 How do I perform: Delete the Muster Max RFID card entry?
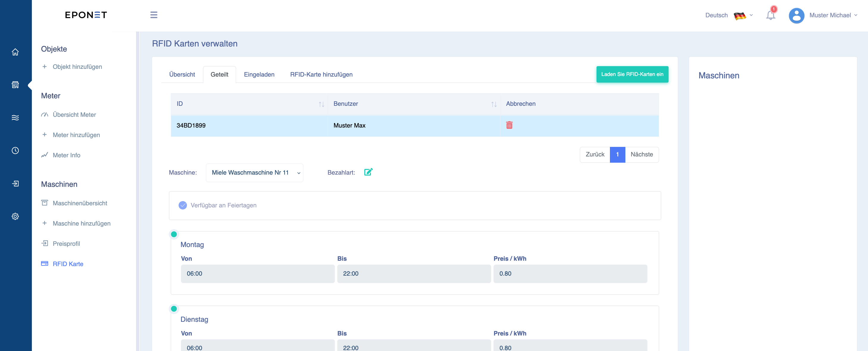point(509,125)
